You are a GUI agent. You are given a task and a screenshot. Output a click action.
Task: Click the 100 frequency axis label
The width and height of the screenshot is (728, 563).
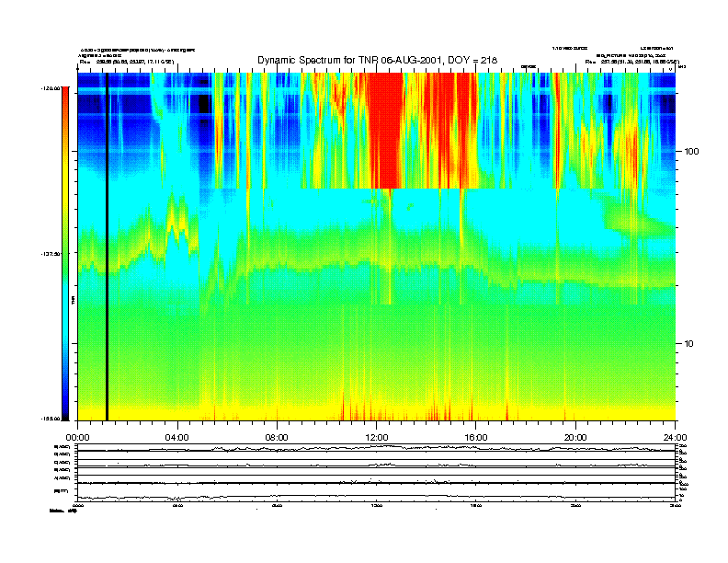tap(691, 152)
